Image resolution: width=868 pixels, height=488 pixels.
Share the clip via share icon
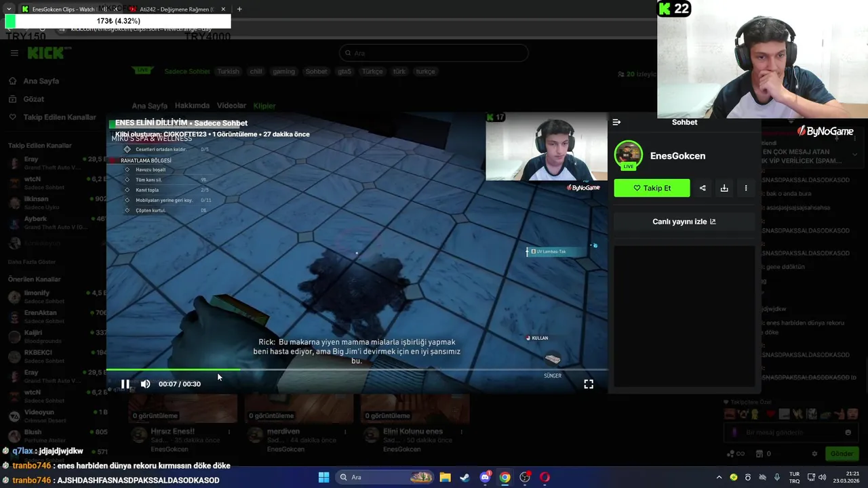pyautogui.click(x=703, y=188)
